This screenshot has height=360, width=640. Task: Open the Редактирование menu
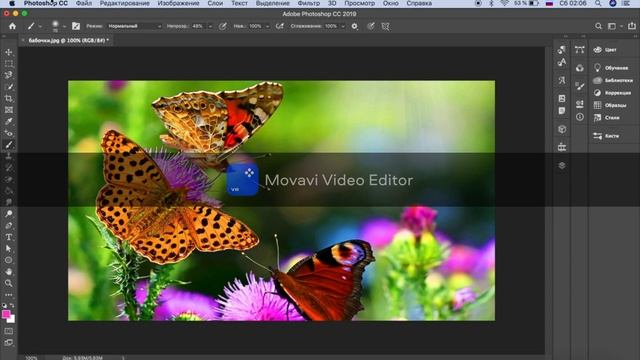124,3
